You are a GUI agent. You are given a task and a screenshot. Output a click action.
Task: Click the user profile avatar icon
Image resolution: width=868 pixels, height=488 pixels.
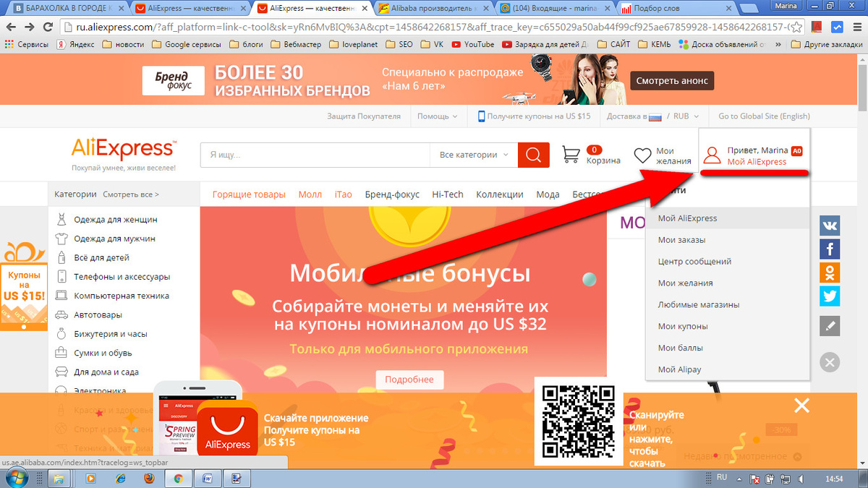(x=712, y=155)
